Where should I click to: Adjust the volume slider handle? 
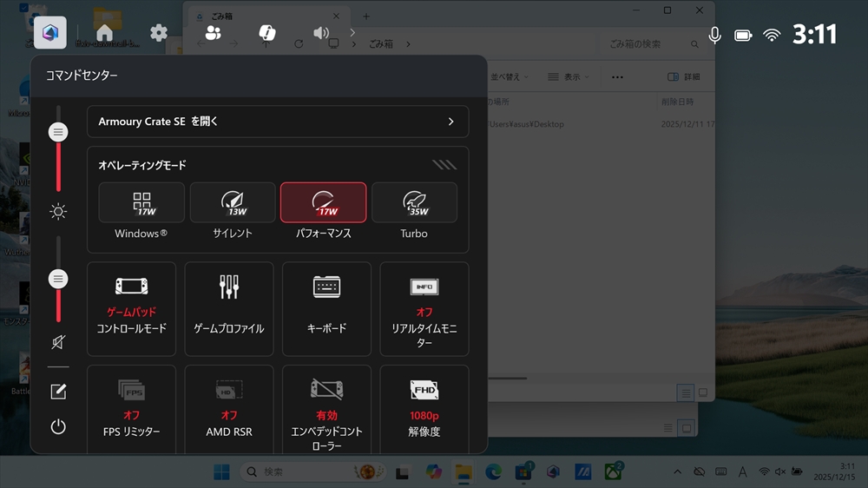click(58, 279)
